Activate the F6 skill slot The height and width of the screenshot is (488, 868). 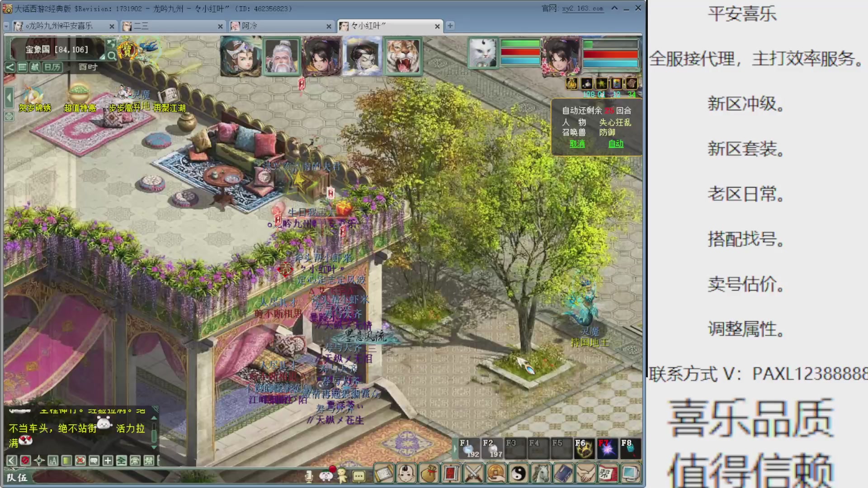(x=585, y=448)
